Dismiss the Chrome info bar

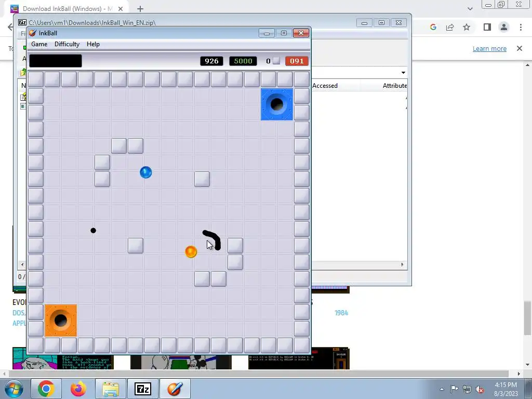pyautogui.click(x=520, y=48)
